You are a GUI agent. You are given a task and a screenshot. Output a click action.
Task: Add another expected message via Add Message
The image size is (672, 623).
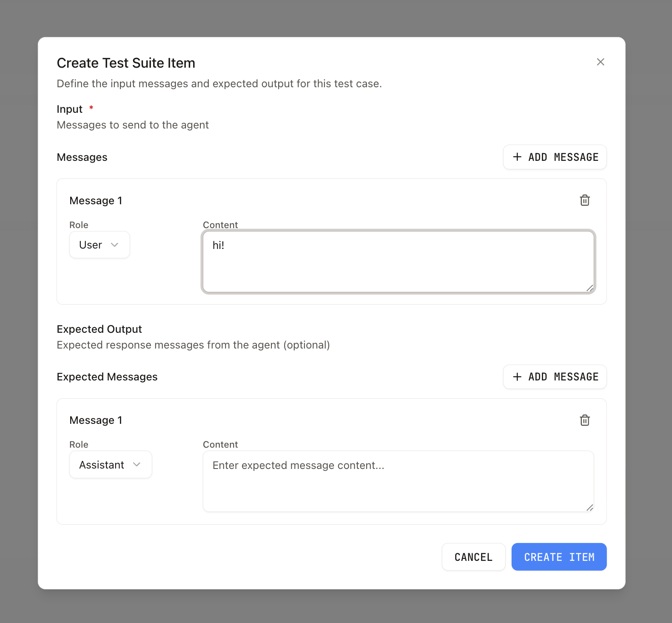point(555,377)
